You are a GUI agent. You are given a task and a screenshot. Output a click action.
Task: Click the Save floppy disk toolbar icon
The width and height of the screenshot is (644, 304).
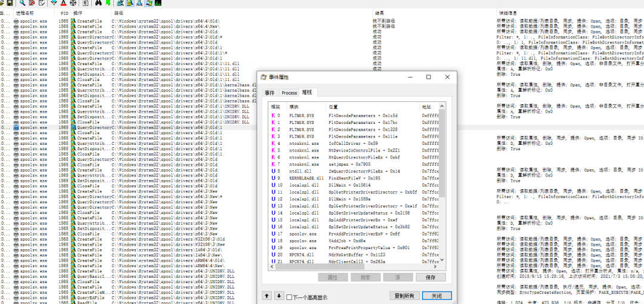[x=10, y=3]
